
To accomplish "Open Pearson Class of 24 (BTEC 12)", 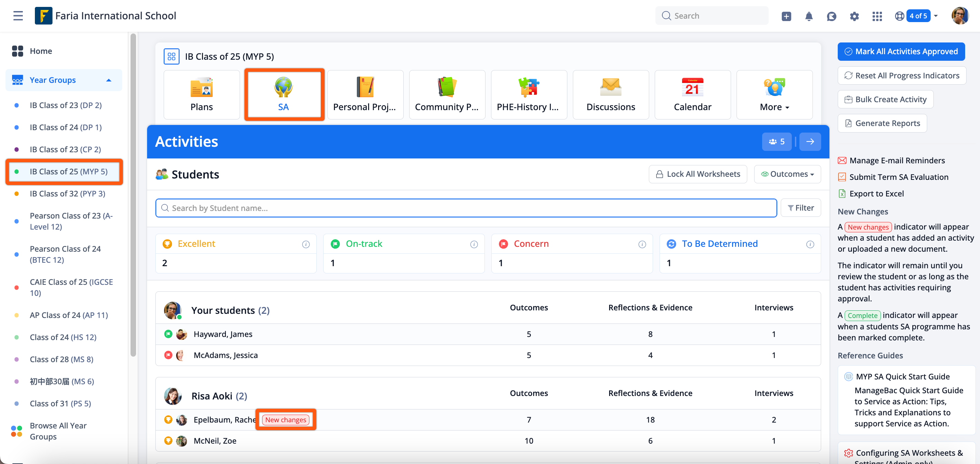I will [x=65, y=254].
